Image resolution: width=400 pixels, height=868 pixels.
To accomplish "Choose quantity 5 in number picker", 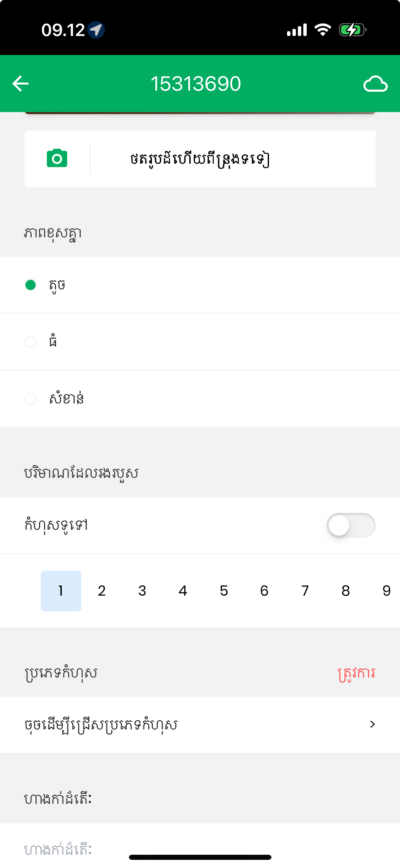I will 224,591.
